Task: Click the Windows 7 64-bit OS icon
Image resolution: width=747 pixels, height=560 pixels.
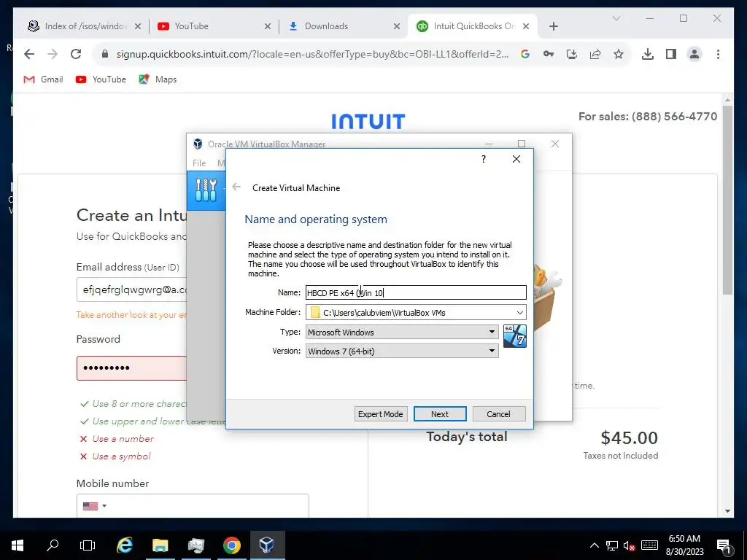Action: point(514,336)
